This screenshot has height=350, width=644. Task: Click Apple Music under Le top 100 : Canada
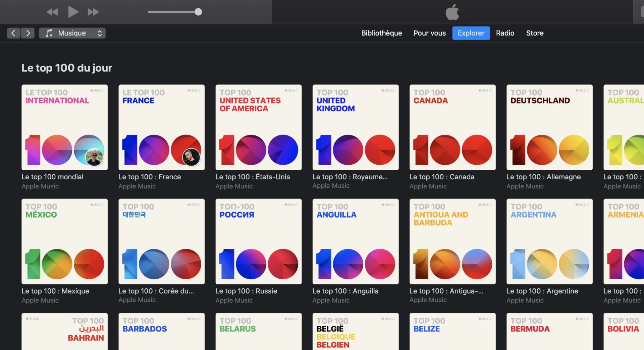coord(428,186)
